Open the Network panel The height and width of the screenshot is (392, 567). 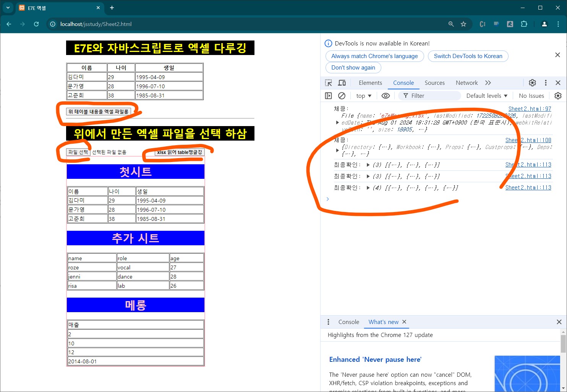tap(467, 83)
